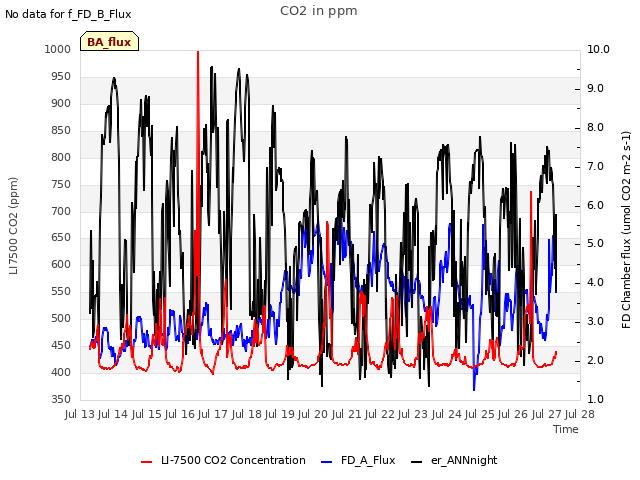Click the Jul 28 date tick label
This screenshot has width=640, height=480.
point(580,414)
